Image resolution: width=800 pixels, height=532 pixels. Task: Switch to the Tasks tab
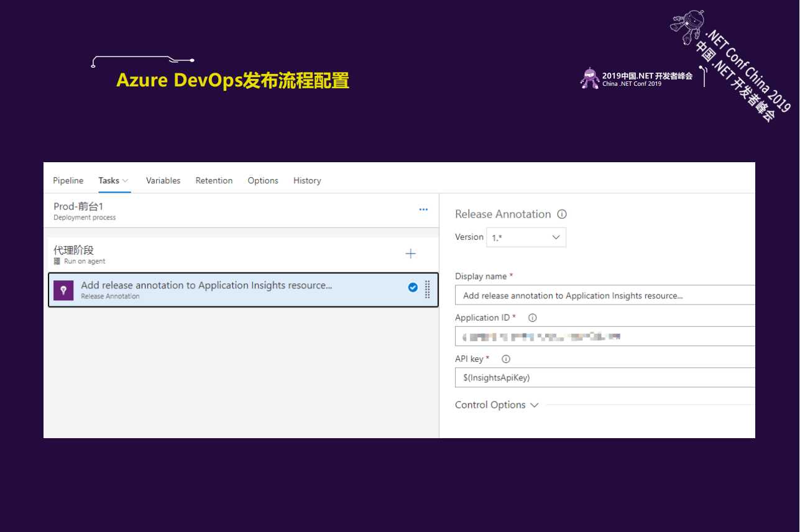coord(108,180)
